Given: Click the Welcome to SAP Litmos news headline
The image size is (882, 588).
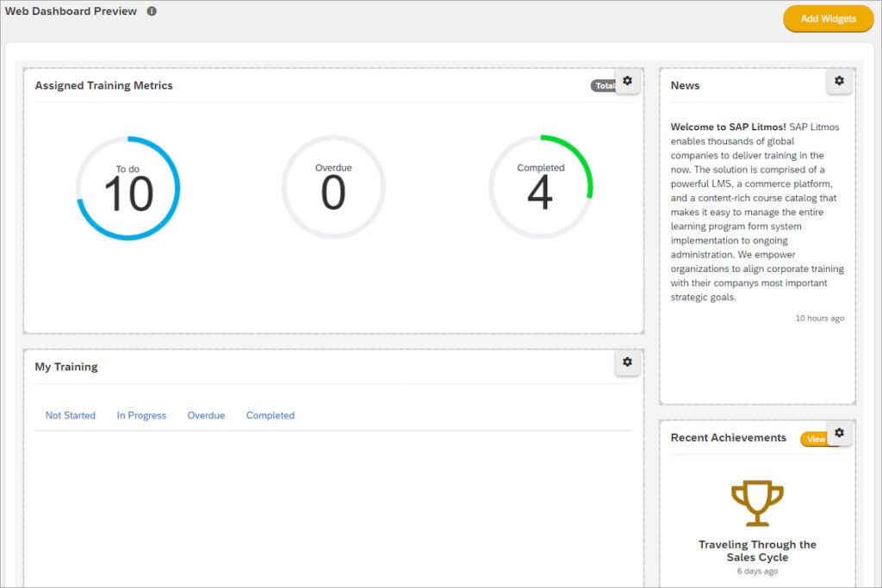Looking at the screenshot, I should coord(728,127).
